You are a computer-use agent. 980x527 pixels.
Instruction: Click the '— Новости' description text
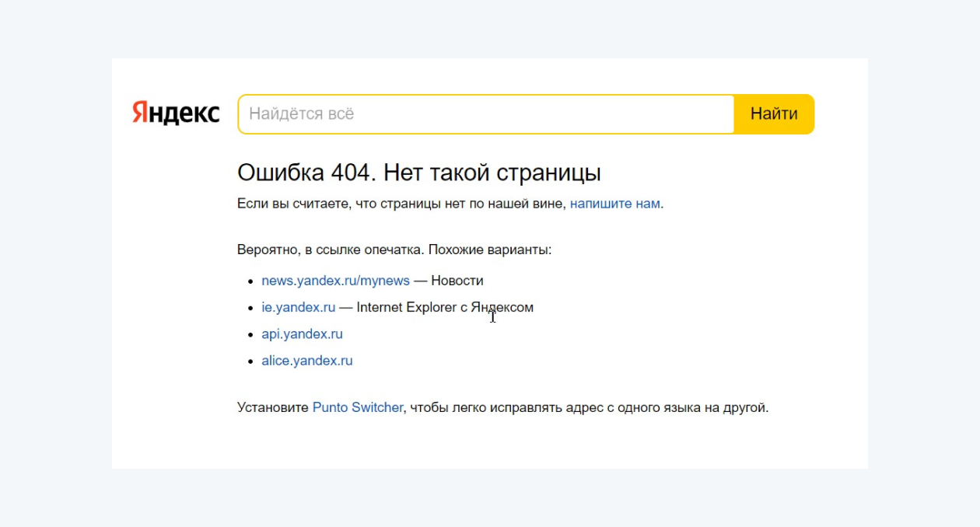click(x=449, y=281)
